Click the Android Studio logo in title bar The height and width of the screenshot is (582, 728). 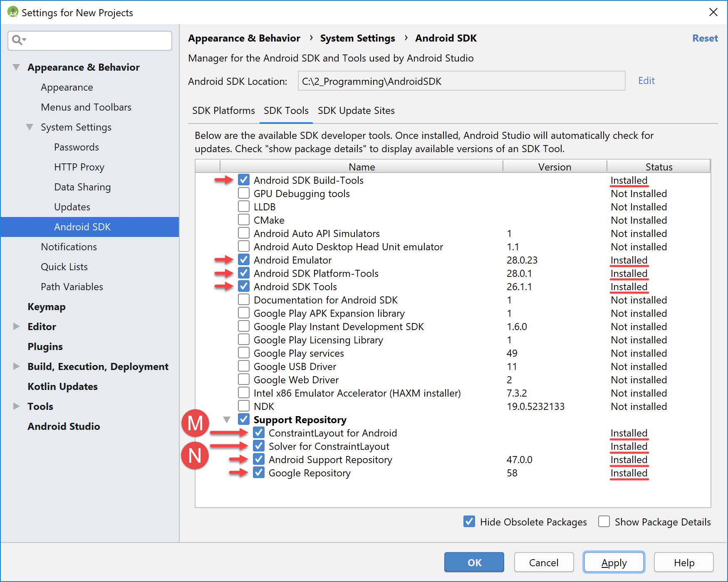(x=13, y=12)
